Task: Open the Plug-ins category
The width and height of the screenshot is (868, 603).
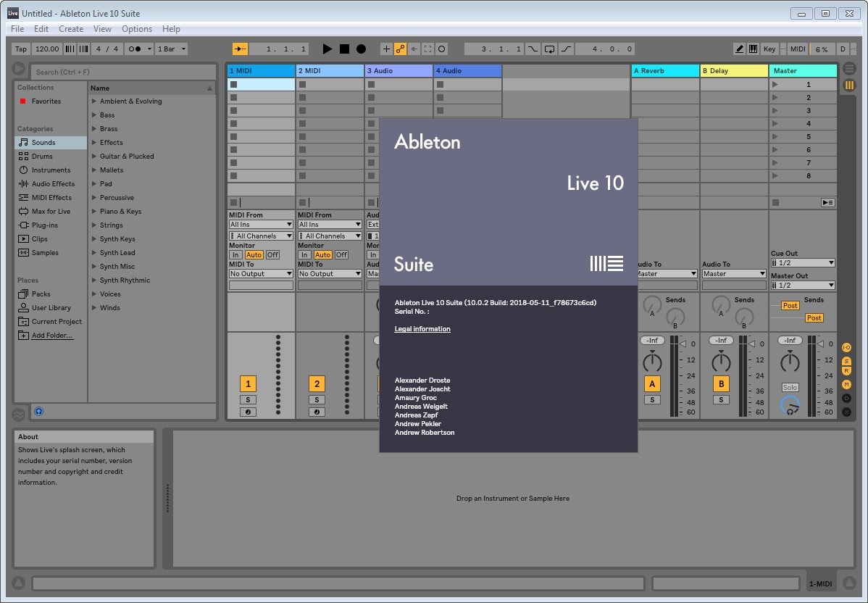Action: point(51,225)
